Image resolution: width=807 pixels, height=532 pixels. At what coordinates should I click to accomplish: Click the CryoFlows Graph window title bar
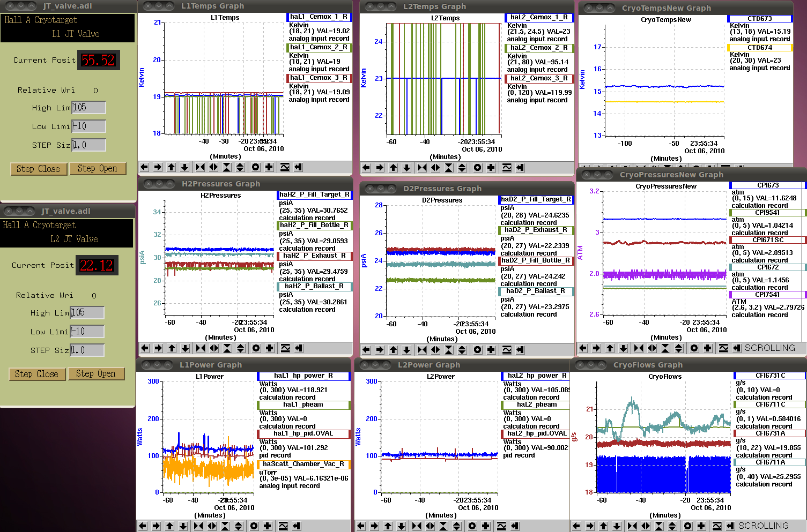pos(688,365)
